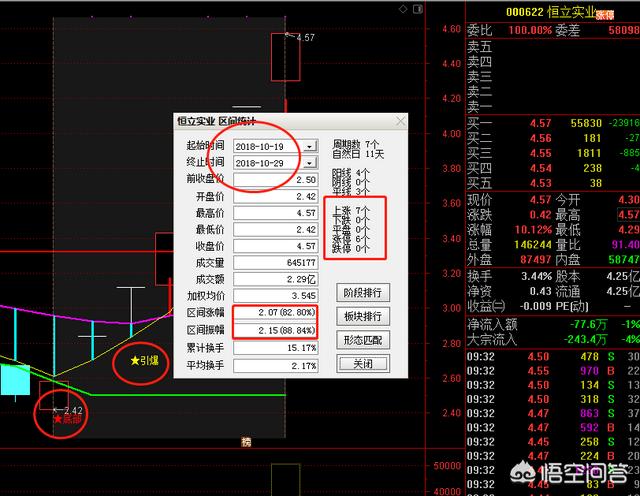
Task: Click the 总量 value 146244
Action: coord(533,245)
